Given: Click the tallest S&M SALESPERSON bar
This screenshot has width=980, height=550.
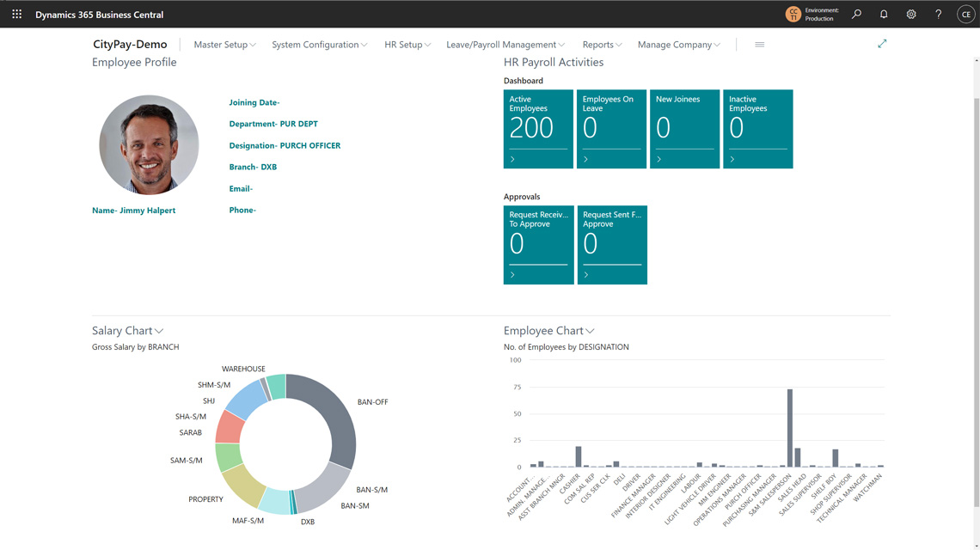Looking at the screenshot, I should 789,428.
